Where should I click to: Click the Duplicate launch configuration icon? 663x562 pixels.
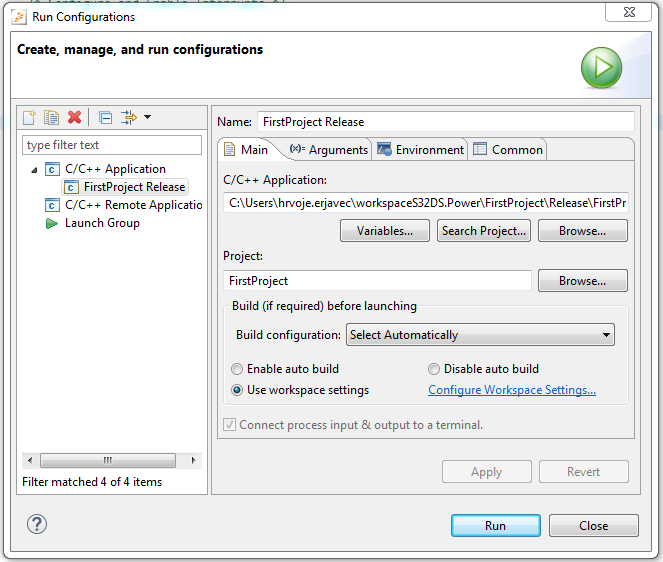pyautogui.click(x=52, y=118)
